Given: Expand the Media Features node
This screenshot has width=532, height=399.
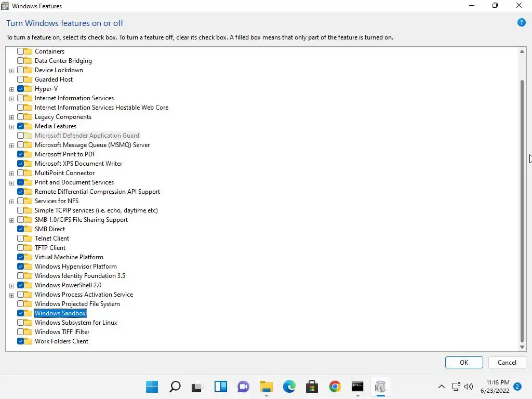Looking at the screenshot, I should [11, 127].
